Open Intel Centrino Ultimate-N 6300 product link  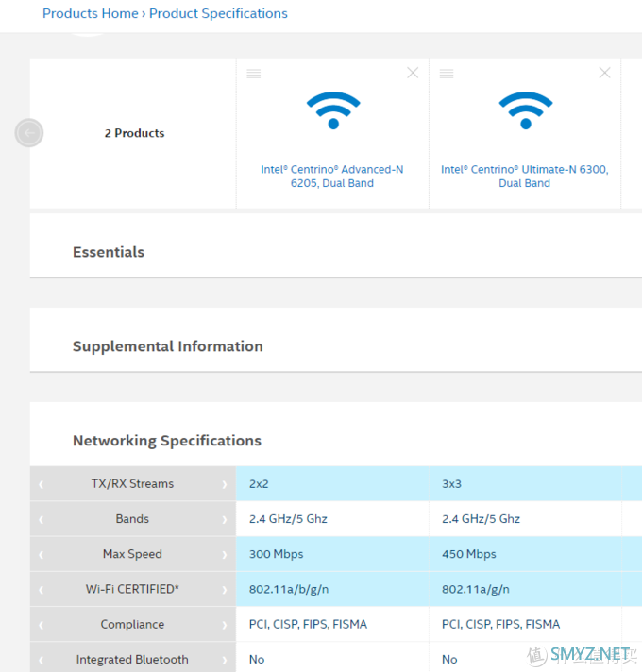click(525, 176)
